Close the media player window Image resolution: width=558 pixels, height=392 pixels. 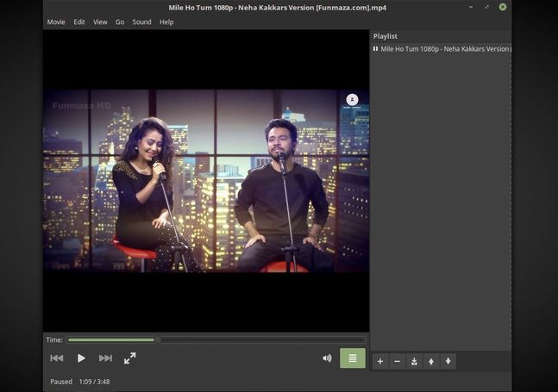coord(503,7)
